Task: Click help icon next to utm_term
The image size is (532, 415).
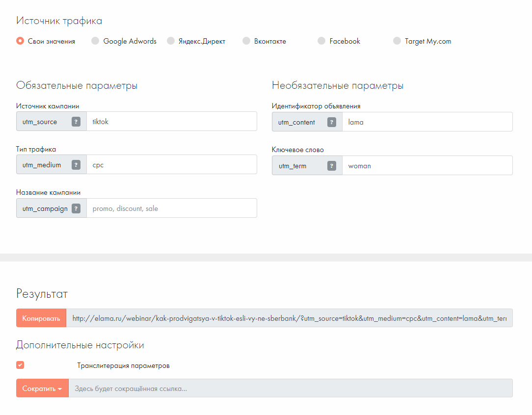Action: (332, 166)
